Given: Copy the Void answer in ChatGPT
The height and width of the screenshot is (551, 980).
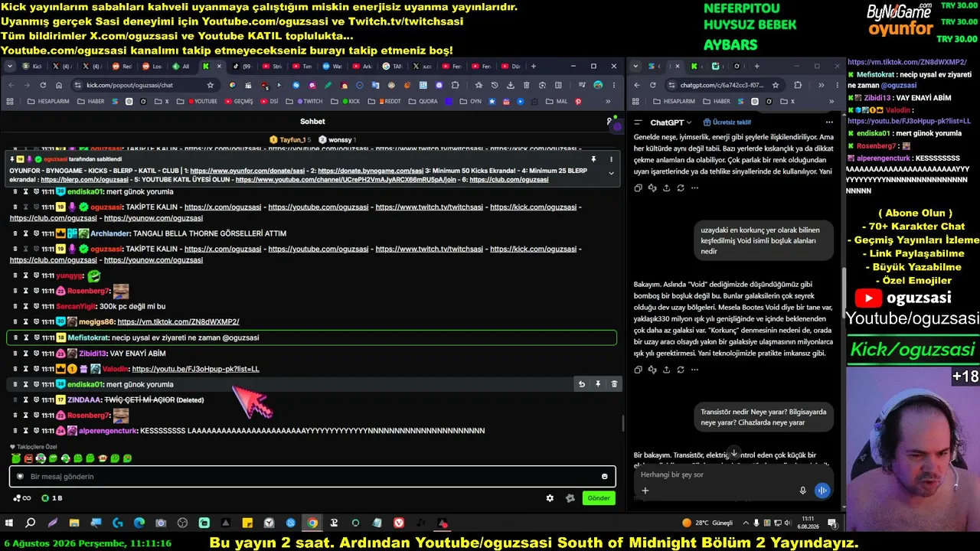Looking at the screenshot, I should click(x=638, y=370).
